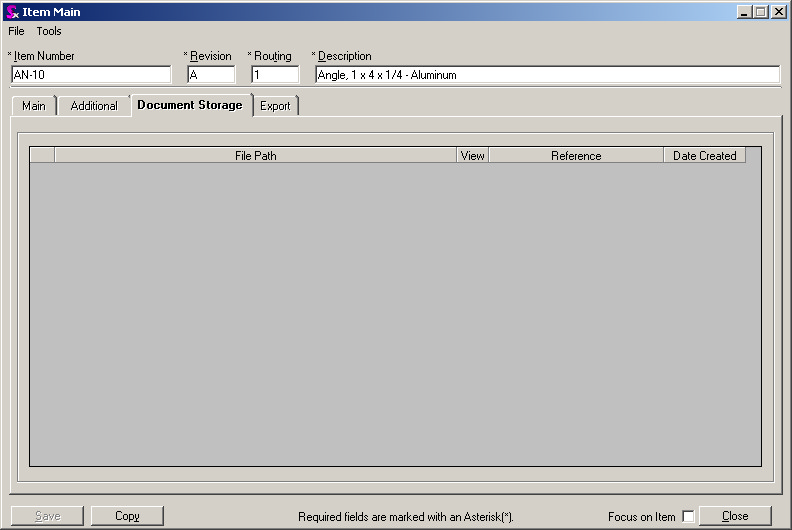Click the Revision input field
The width and height of the screenshot is (792, 530).
(x=211, y=75)
